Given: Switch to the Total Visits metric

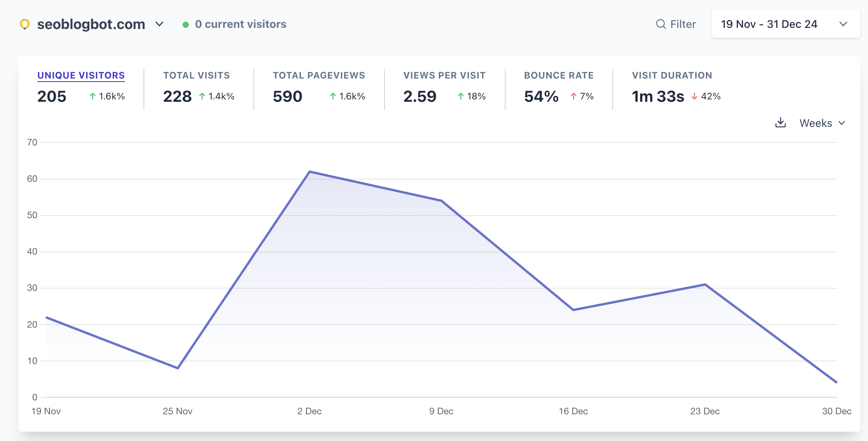Looking at the screenshot, I should pos(196,75).
